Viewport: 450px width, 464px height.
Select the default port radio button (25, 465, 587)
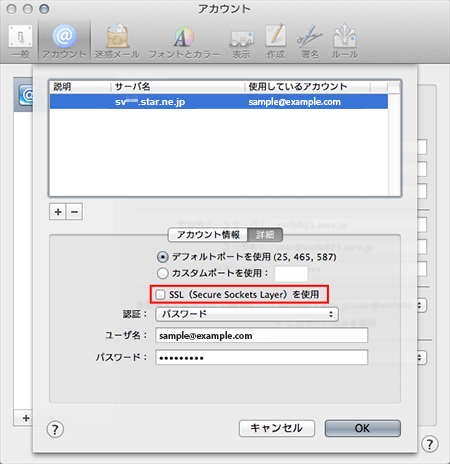pos(163,257)
